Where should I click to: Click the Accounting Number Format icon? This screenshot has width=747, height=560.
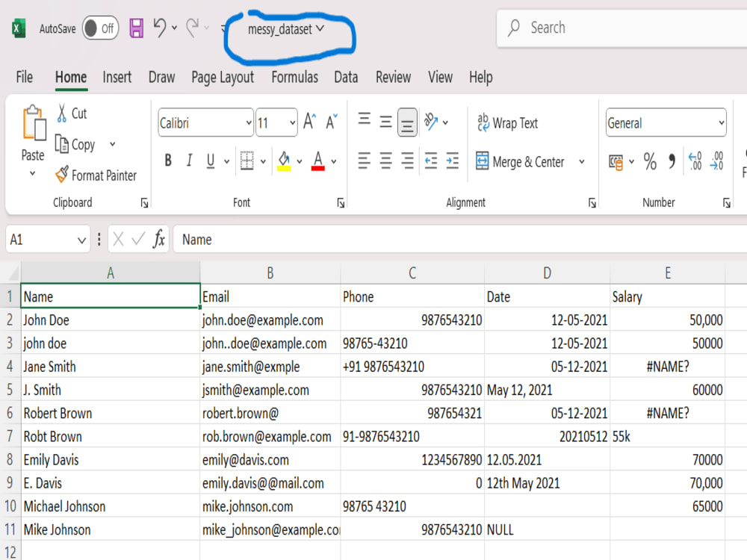coord(616,162)
